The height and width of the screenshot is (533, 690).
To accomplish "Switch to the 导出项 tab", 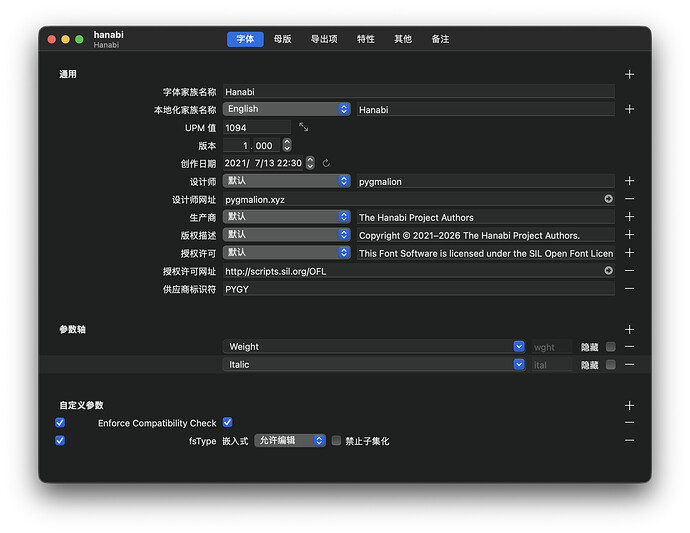I will pyautogui.click(x=324, y=39).
